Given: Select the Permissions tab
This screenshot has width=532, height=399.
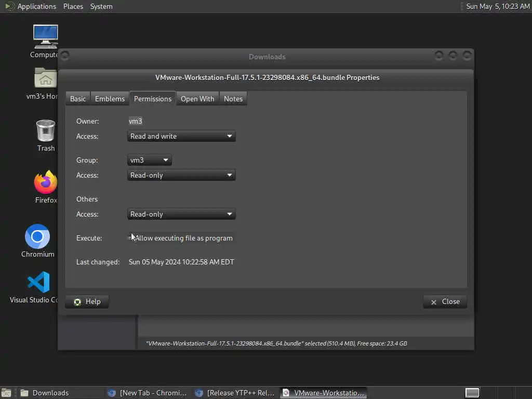Looking at the screenshot, I should (153, 99).
